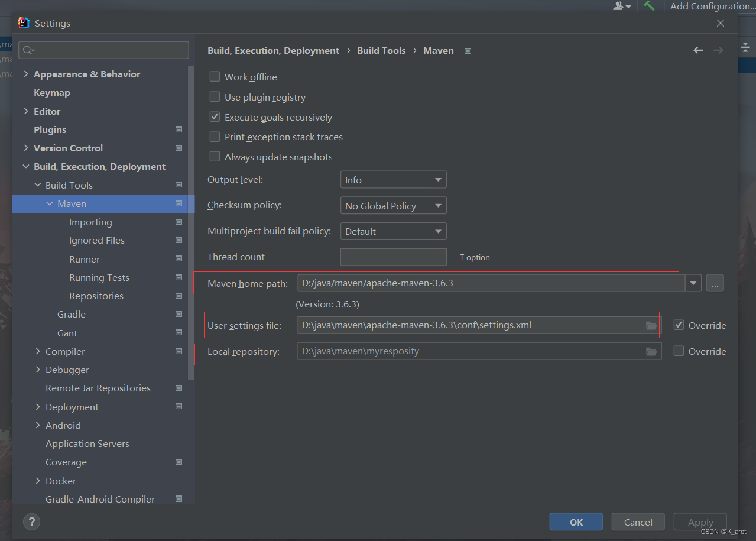Expand the Android tree node
The height and width of the screenshot is (541, 756).
[x=38, y=425]
